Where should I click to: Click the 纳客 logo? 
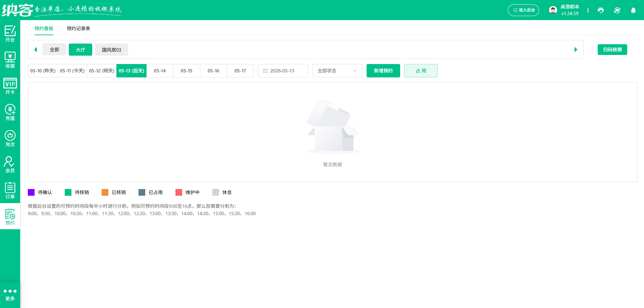tap(17, 10)
